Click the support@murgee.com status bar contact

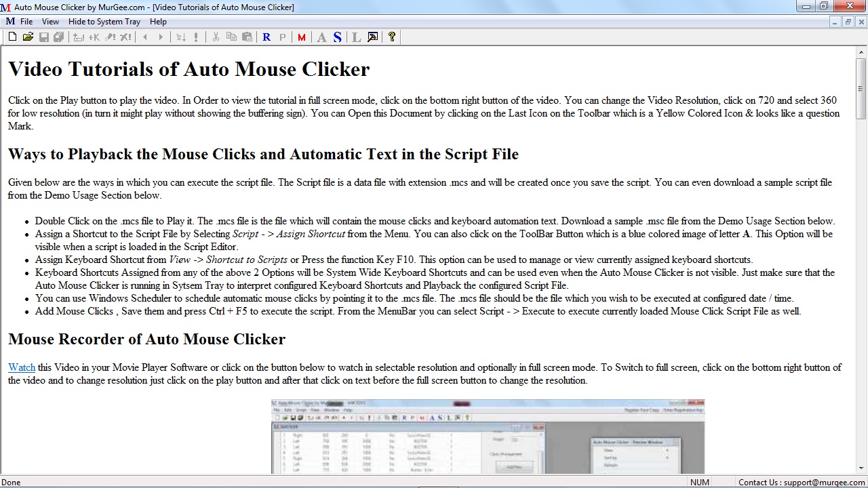[802, 483]
